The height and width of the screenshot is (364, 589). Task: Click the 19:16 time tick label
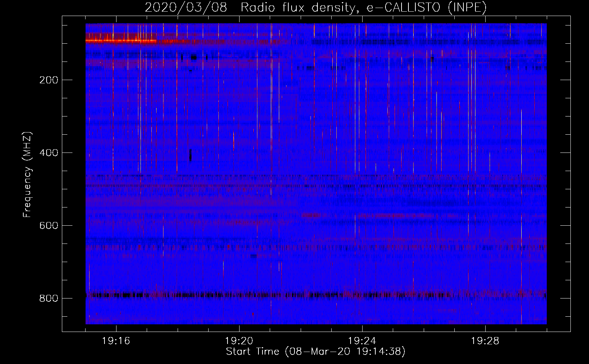point(116,341)
